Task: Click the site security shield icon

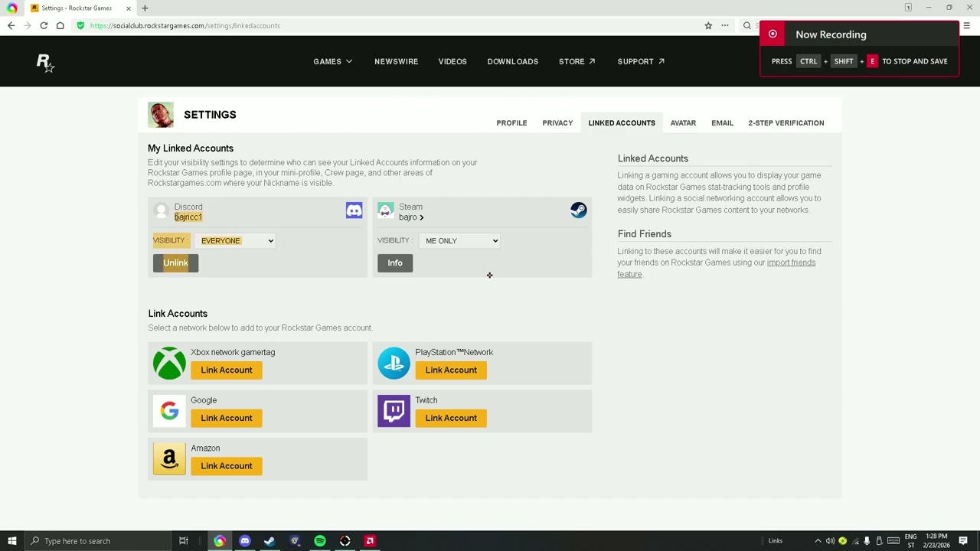Action: tap(80, 25)
